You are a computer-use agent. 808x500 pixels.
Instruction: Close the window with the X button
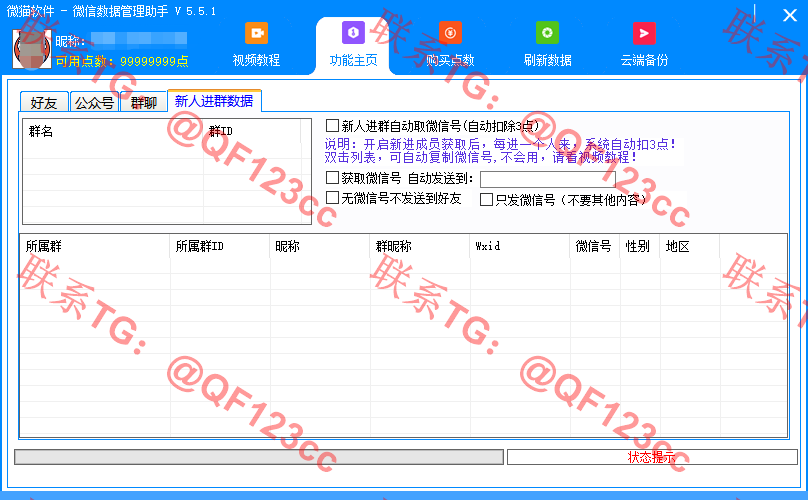pos(789,15)
